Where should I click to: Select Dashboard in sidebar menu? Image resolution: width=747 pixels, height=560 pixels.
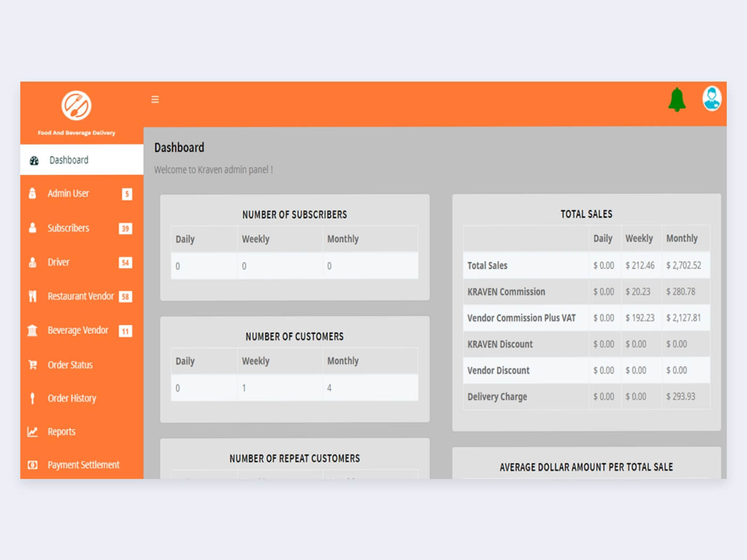click(82, 159)
